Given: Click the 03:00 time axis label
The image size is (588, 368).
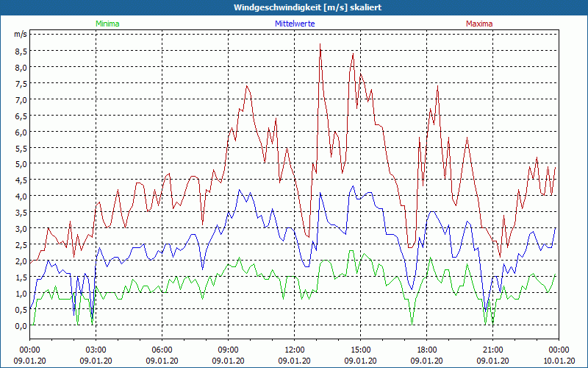Looking at the screenshot, I should coord(96,350).
